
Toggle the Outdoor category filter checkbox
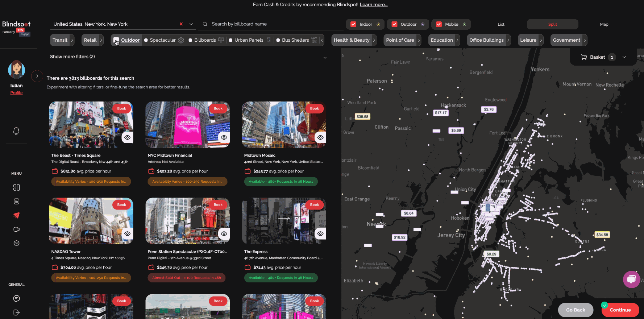tap(116, 40)
